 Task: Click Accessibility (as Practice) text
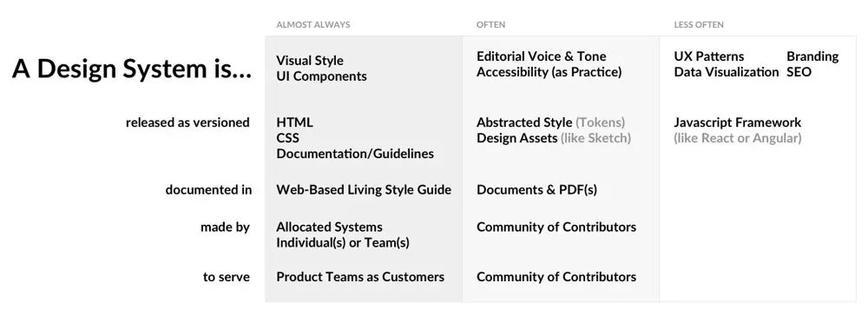549,72
